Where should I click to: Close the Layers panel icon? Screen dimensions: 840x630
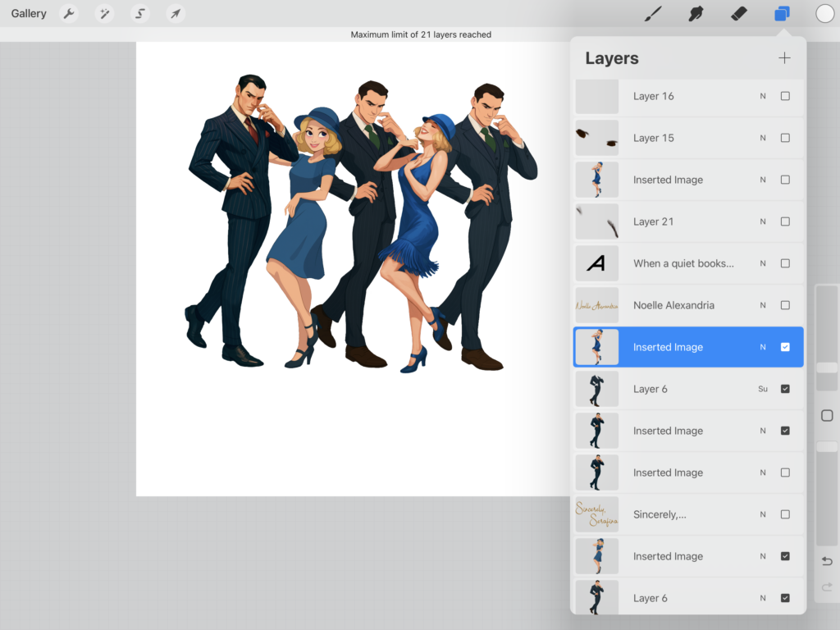[782, 14]
